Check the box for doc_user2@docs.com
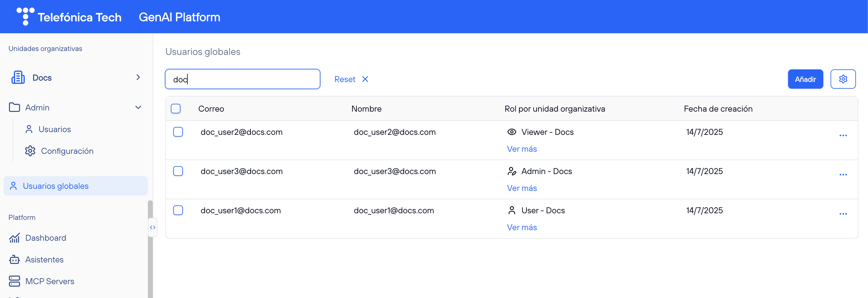This screenshot has width=868, height=298. (x=178, y=132)
